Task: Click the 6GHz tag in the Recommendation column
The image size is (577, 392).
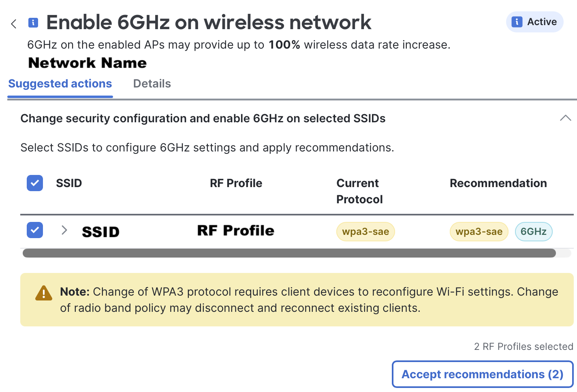Action: [533, 232]
